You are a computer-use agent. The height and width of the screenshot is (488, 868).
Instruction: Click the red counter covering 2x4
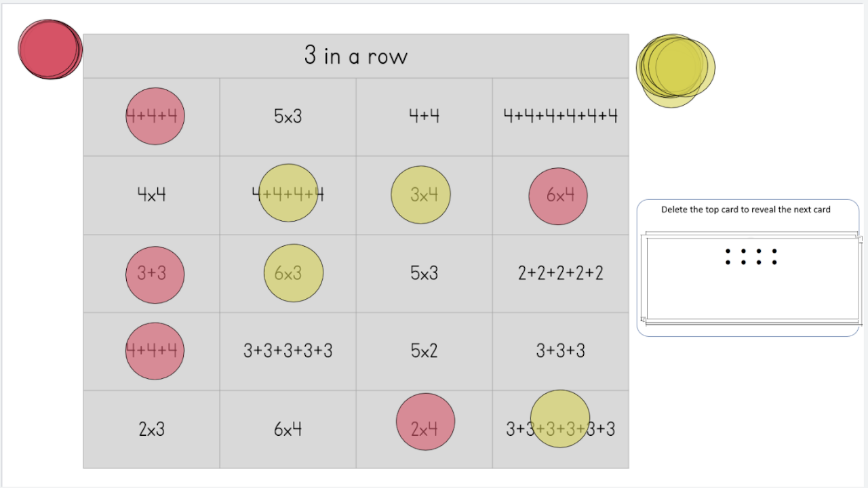[x=425, y=422]
